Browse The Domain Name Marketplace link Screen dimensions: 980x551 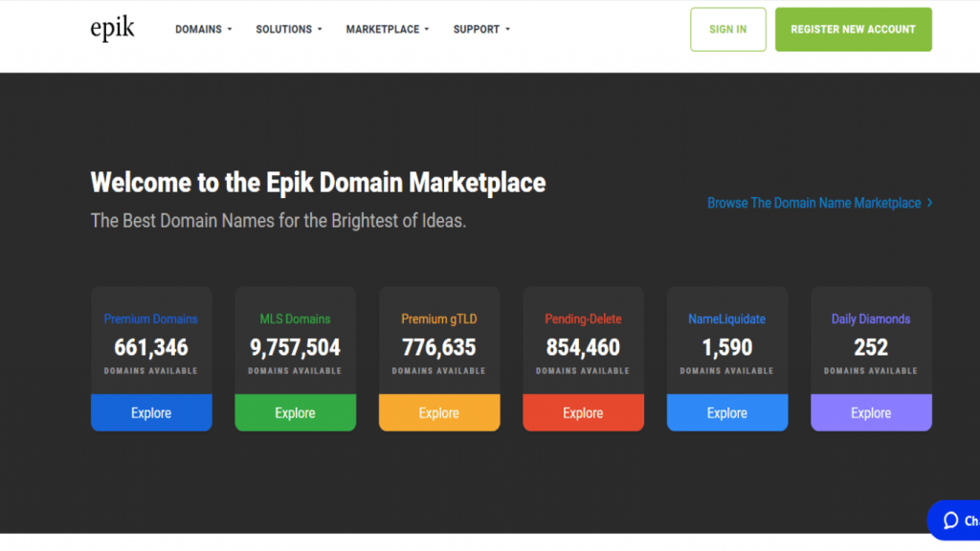pyautogui.click(x=819, y=203)
